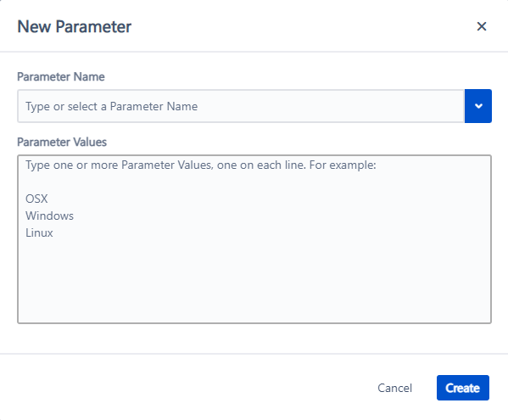Click the Parameter Values label
Screen dimensions: 508x420
click(x=62, y=142)
